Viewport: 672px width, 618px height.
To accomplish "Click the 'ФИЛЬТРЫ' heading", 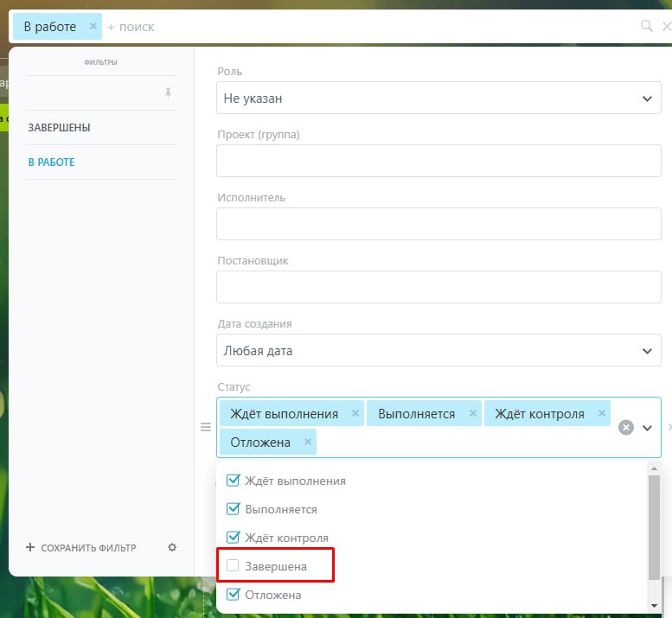I will (x=100, y=62).
